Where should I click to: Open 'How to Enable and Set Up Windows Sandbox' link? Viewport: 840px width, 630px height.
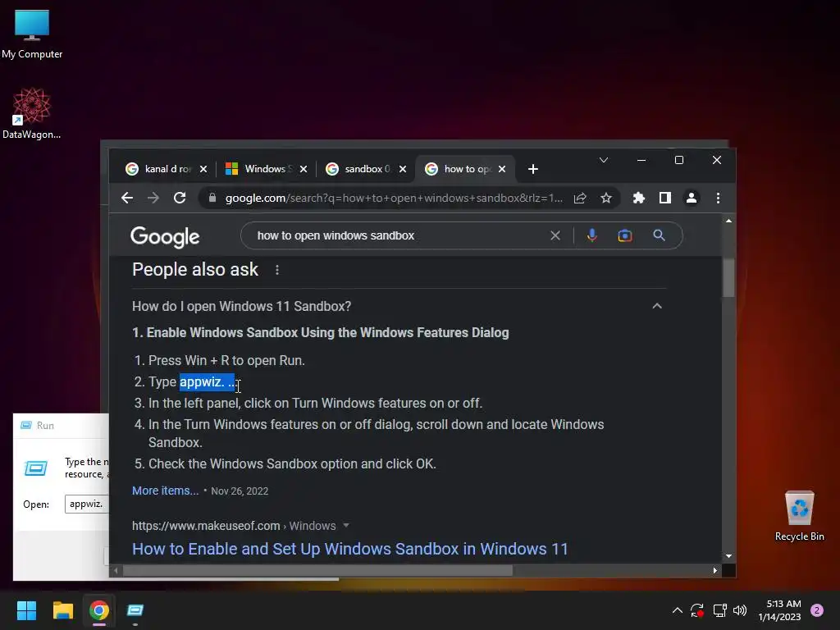tap(349, 549)
